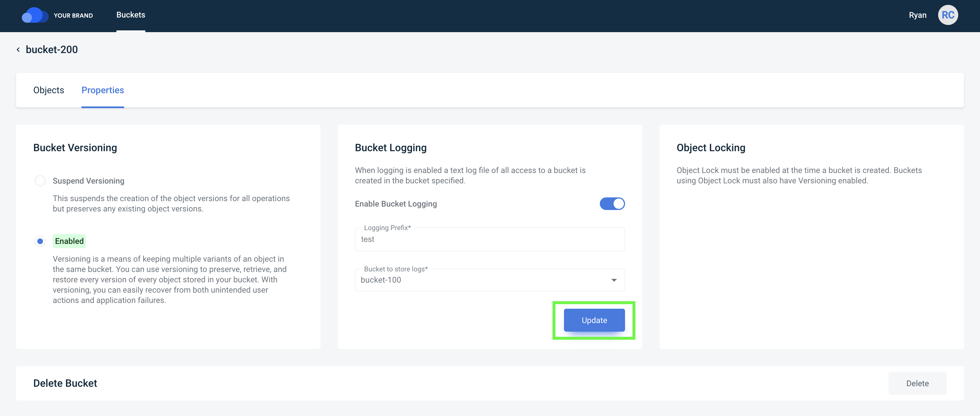
Task: Click the Enabled green label
Action: [69, 241]
